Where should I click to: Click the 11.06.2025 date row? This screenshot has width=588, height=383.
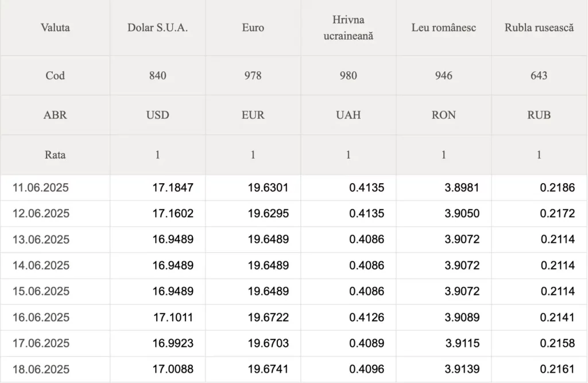(x=293, y=188)
